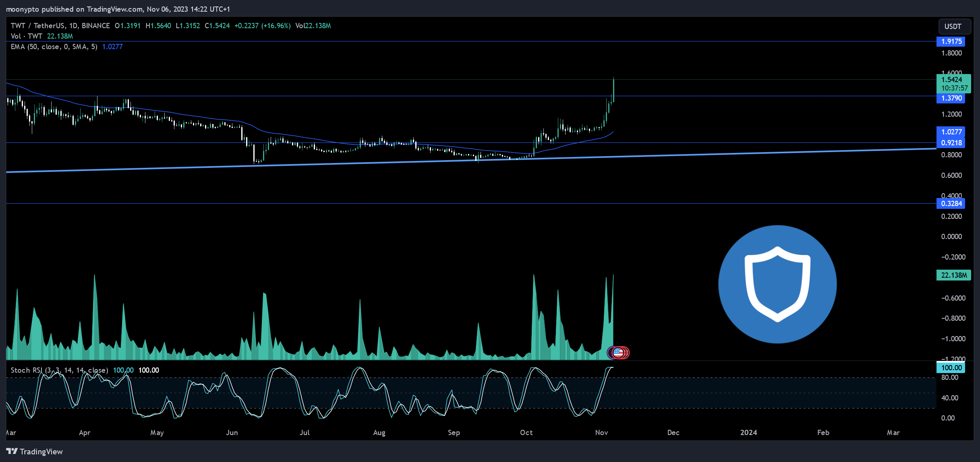The height and width of the screenshot is (462, 980).
Task: Click the 1.3790 price line label
Action: pyautogui.click(x=951, y=98)
